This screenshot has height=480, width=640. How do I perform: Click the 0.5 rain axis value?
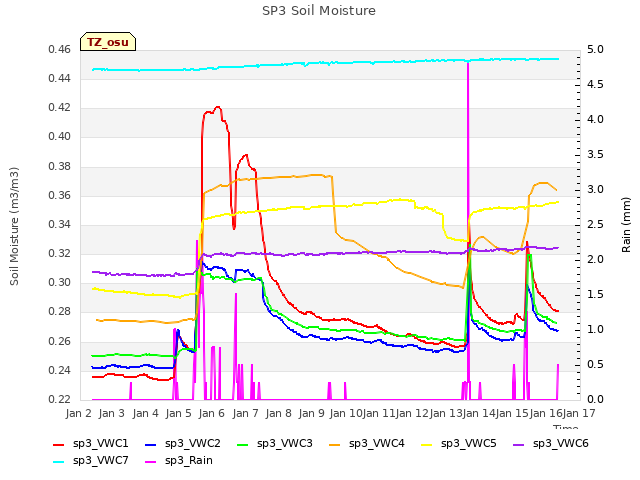point(595,364)
